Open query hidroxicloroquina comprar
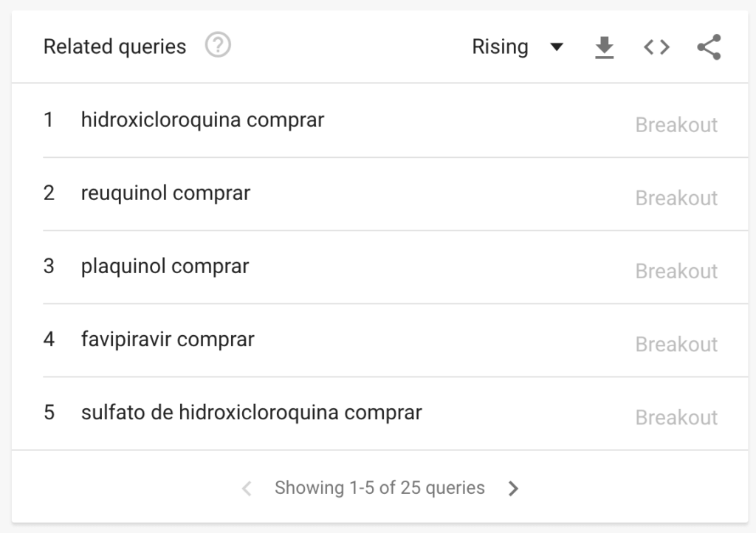Screen dimensions: 756x533 (x=202, y=120)
